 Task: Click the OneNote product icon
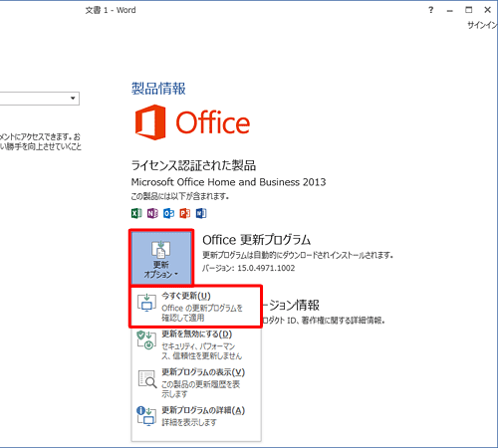coord(152,213)
